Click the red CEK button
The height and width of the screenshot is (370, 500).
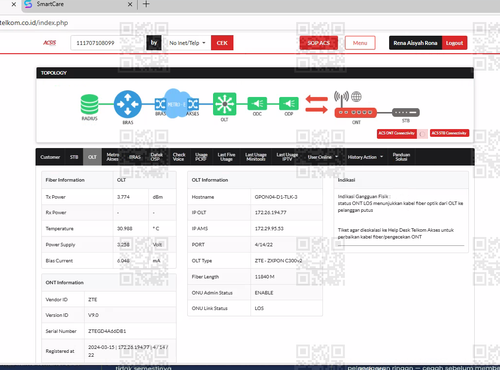point(222,43)
